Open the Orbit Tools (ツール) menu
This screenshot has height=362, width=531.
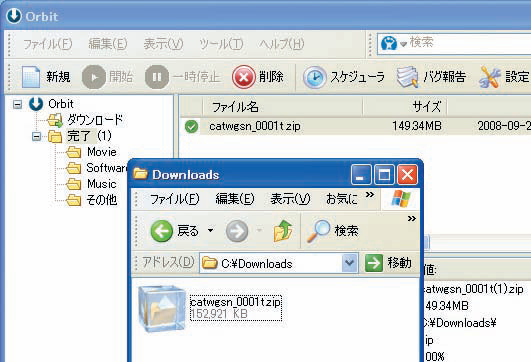pyautogui.click(x=221, y=44)
